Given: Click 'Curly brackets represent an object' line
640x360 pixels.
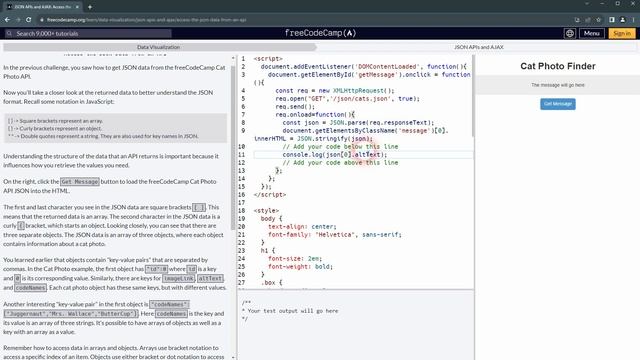Looking at the screenshot, I should (x=55, y=129).
